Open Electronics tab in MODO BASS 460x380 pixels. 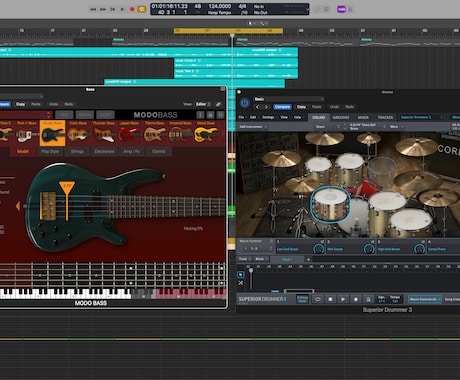click(x=104, y=151)
